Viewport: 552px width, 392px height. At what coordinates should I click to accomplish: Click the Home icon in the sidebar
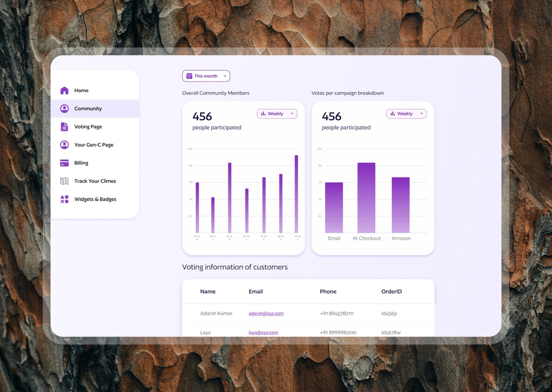(x=65, y=91)
